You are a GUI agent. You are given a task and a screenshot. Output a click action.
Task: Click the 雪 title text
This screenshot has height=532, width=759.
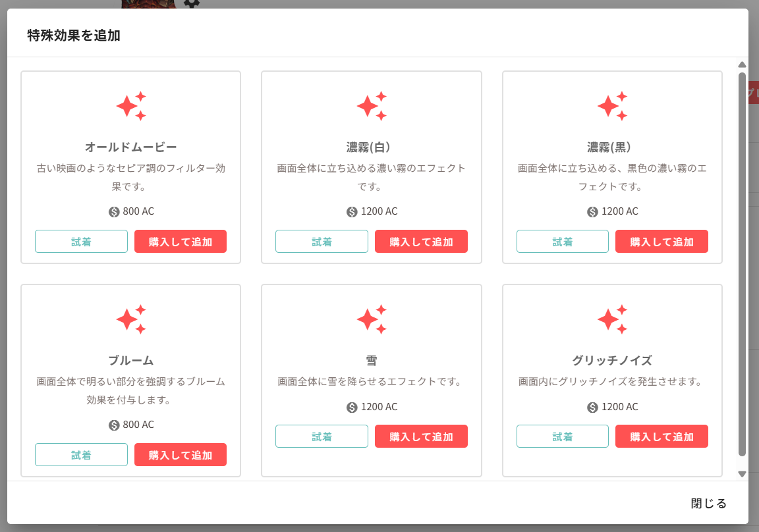click(372, 360)
